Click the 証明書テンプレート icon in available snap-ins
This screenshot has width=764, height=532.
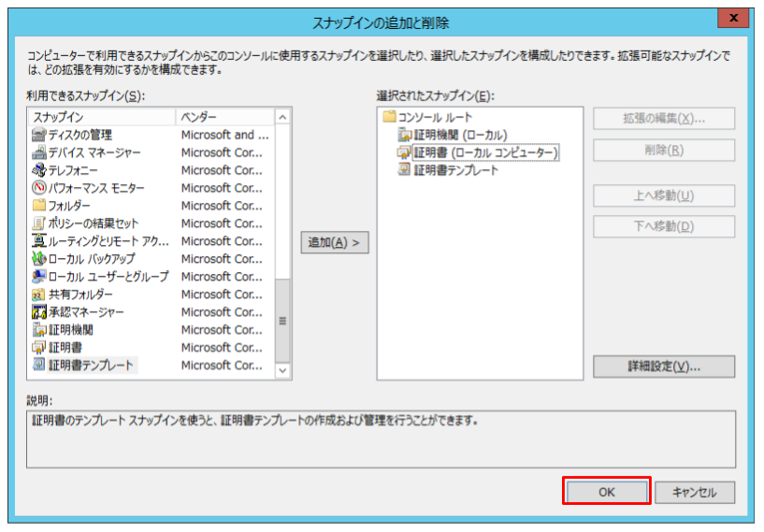39,365
